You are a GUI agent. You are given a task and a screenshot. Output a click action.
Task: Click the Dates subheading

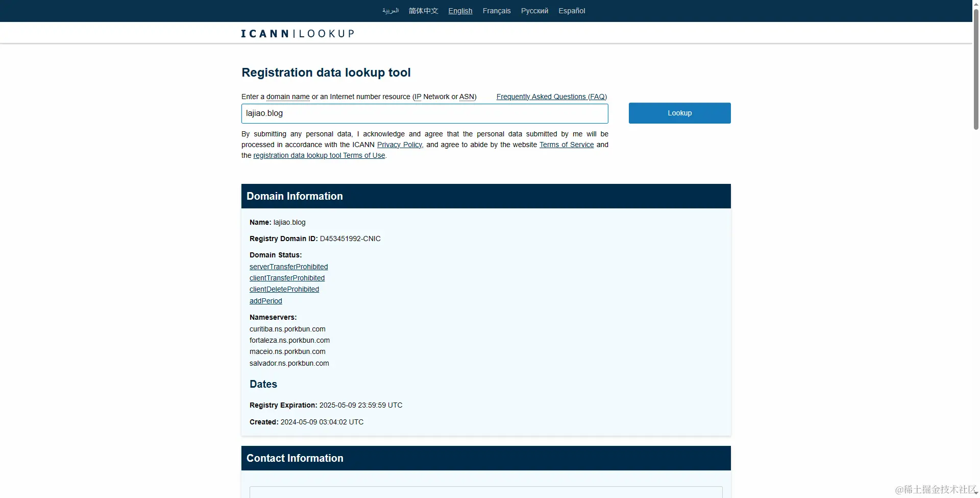coord(263,384)
